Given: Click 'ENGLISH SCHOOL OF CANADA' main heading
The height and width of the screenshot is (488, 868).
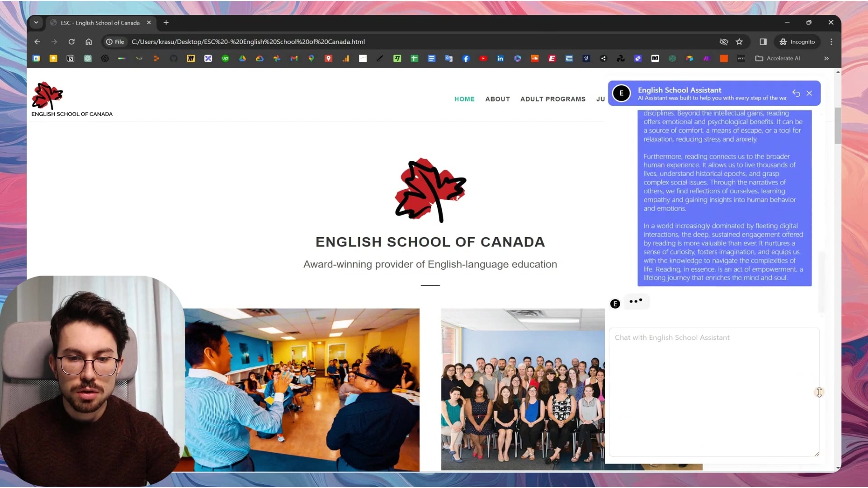Looking at the screenshot, I should (x=430, y=242).
